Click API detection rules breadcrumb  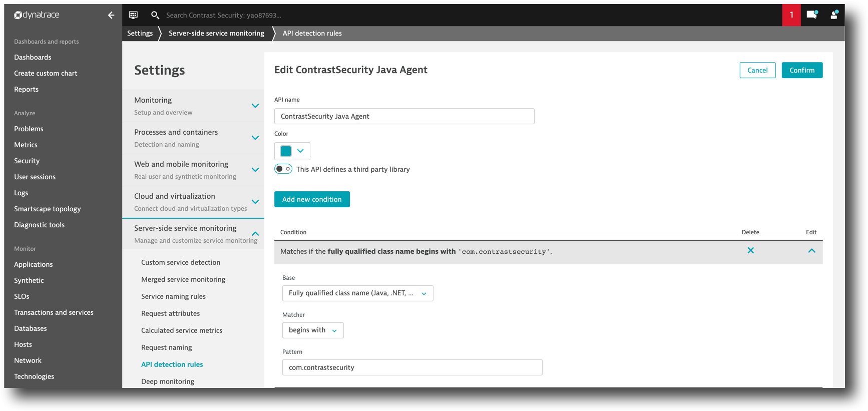(312, 33)
